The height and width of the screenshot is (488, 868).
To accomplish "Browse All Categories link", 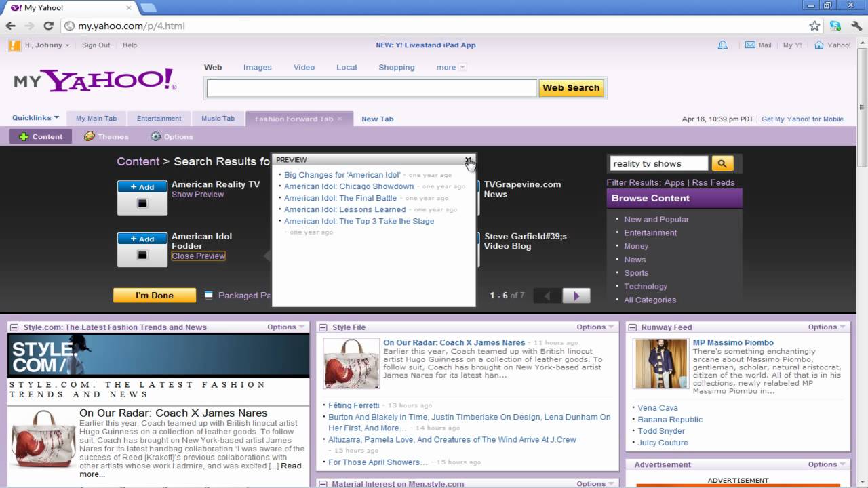I will (650, 300).
